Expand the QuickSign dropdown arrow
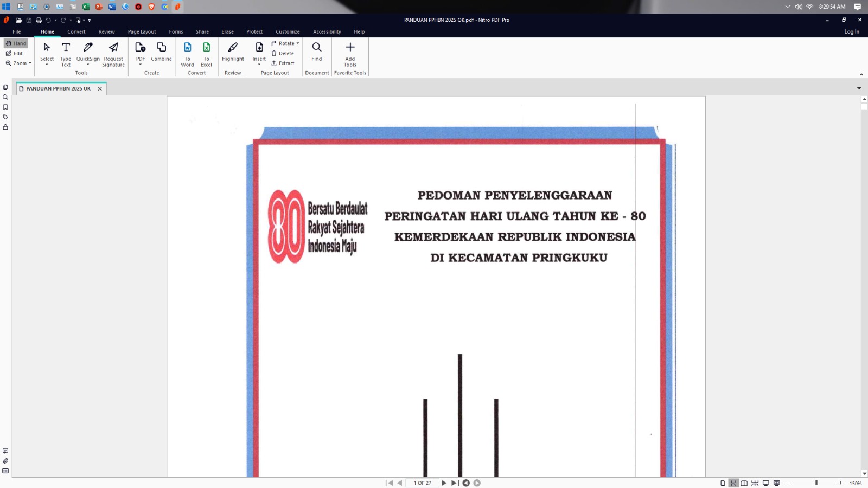This screenshot has height=488, width=868. [x=88, y=65]
